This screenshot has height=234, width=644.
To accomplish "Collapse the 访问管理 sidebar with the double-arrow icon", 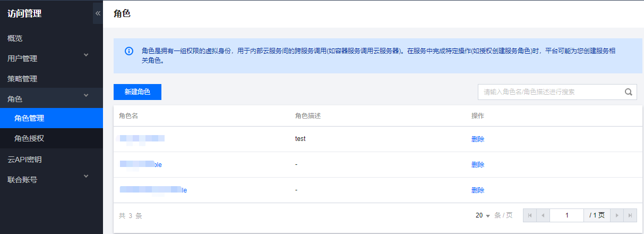I will click(x=98, y=13).
